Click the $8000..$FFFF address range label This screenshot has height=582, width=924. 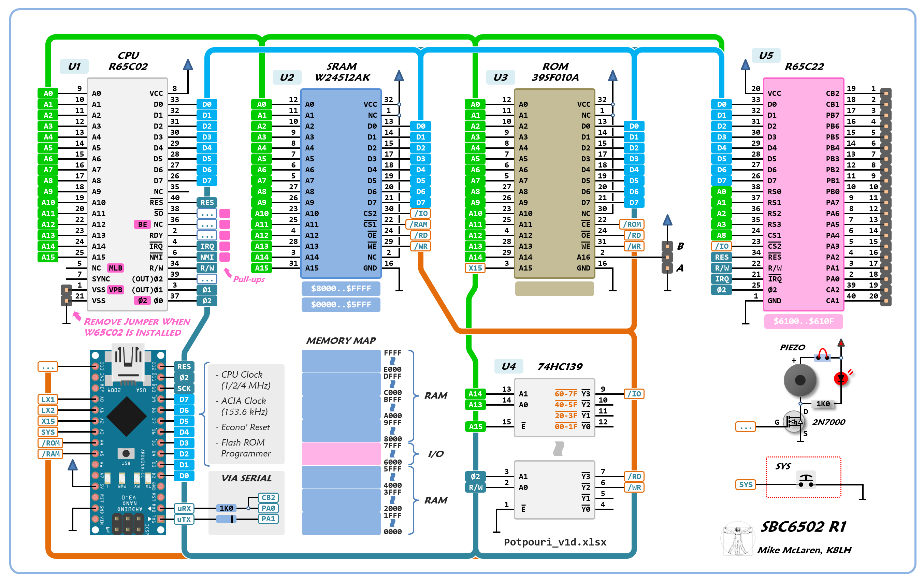click(341, 289)
